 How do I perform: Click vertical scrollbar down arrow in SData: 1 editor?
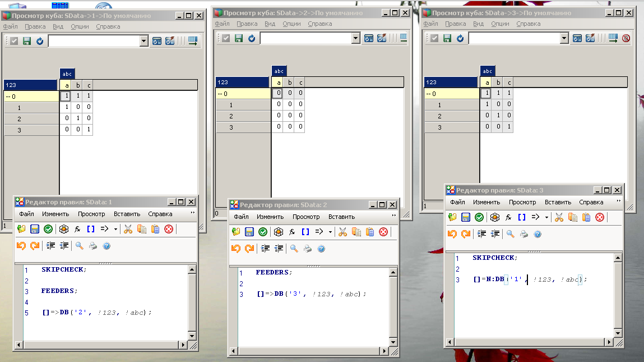click(x=192, y=336)
